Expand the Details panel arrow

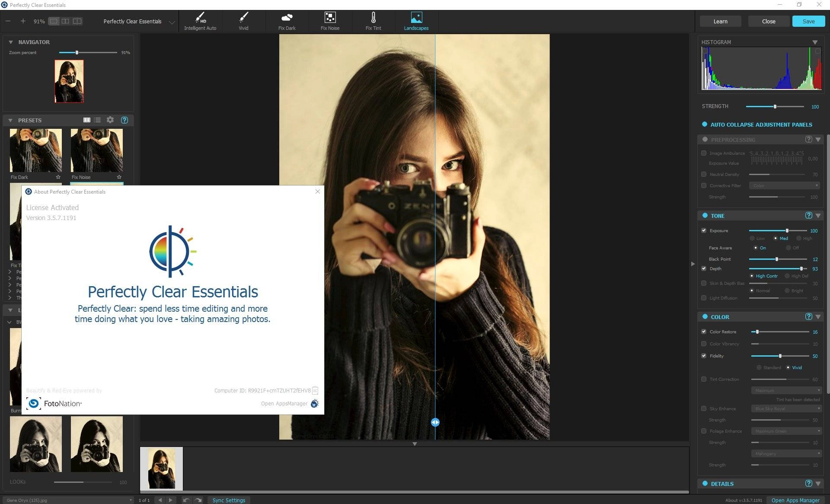point(818,483)
